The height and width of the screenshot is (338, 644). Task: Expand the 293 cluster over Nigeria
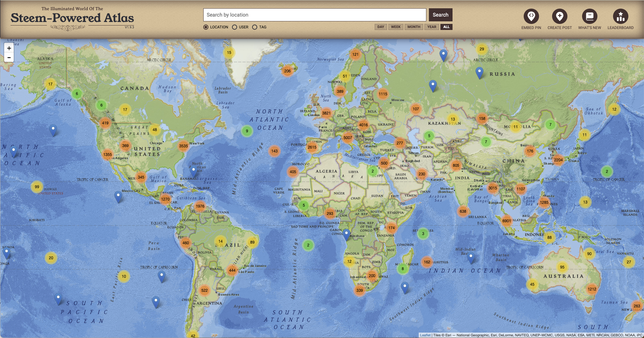pos(330,213)
